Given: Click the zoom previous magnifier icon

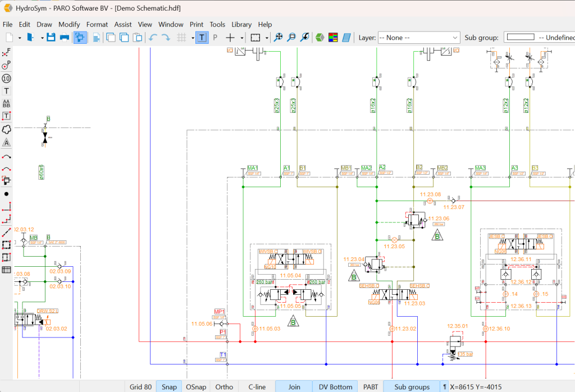Looking at the screenshot, I should point(305,38).
